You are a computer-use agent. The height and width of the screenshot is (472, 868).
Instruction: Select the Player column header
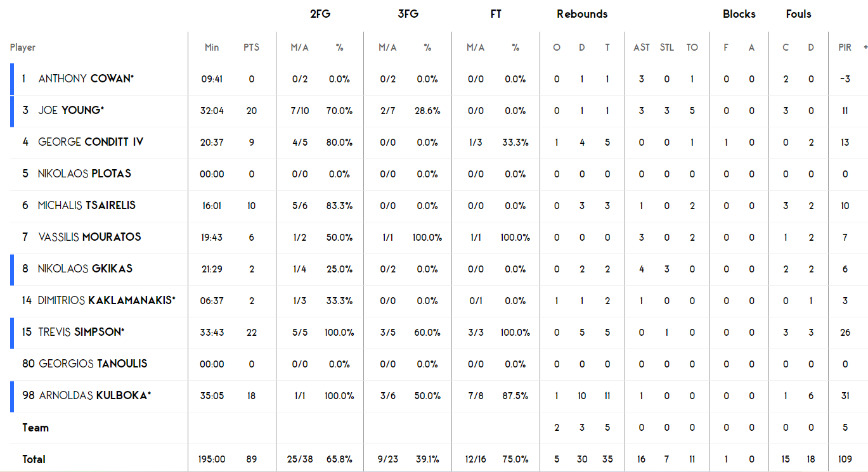tap(23, 48)
